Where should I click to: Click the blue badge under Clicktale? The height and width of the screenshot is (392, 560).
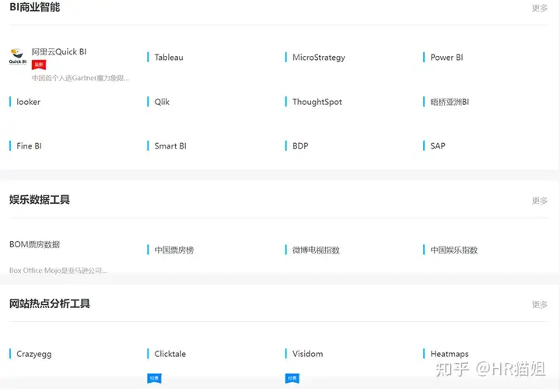coord(154,378)
